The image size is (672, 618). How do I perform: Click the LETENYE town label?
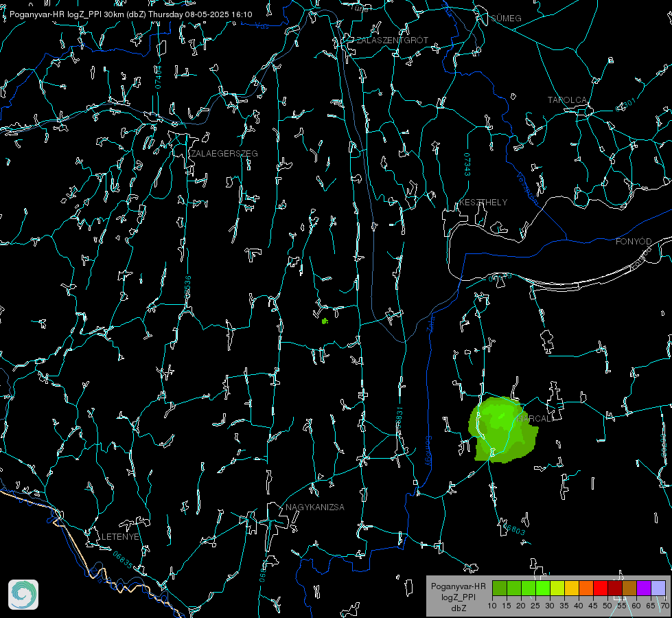click(120, 536)
